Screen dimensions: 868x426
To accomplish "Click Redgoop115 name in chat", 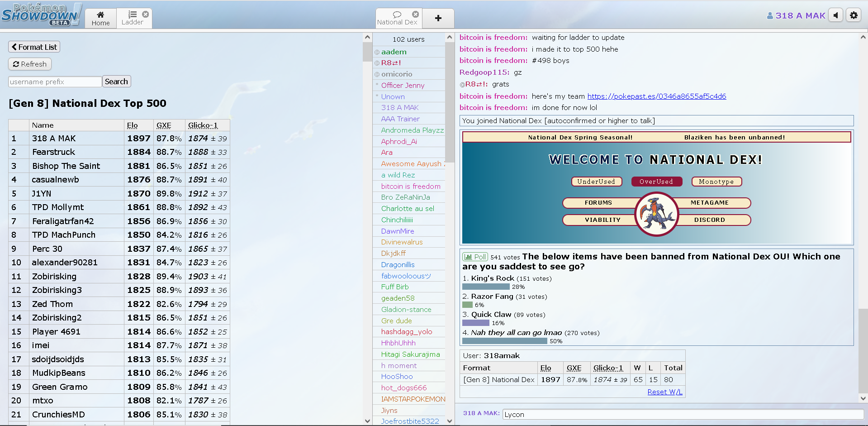I will 484,72.
